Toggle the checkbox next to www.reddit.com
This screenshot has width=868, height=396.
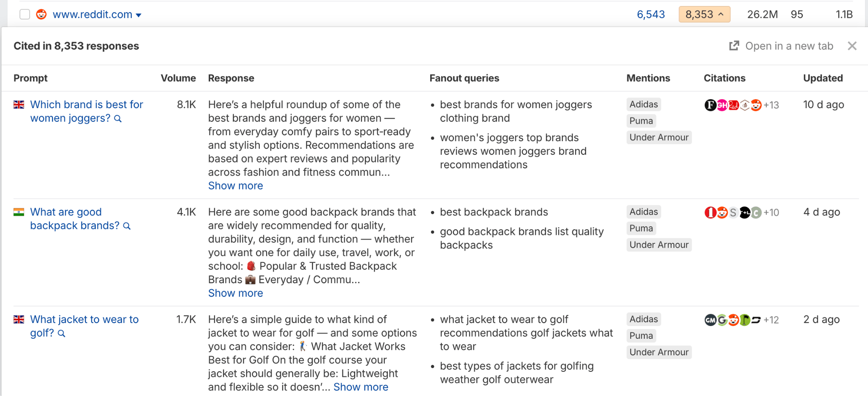point(25,14)
